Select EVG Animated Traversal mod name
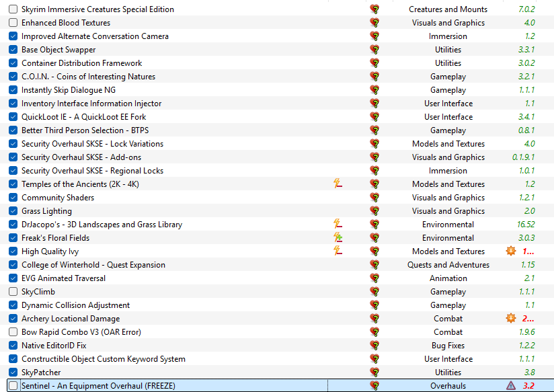The image size is (554, 392). coord(64,278)
